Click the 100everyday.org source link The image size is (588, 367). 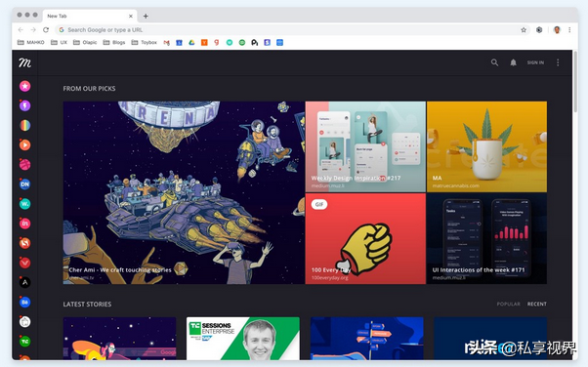(329, 278)
